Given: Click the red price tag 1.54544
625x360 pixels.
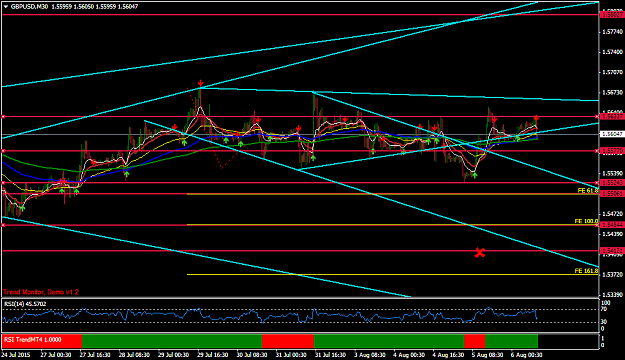Looking at the screenshot, I should [x=612, y=225].
